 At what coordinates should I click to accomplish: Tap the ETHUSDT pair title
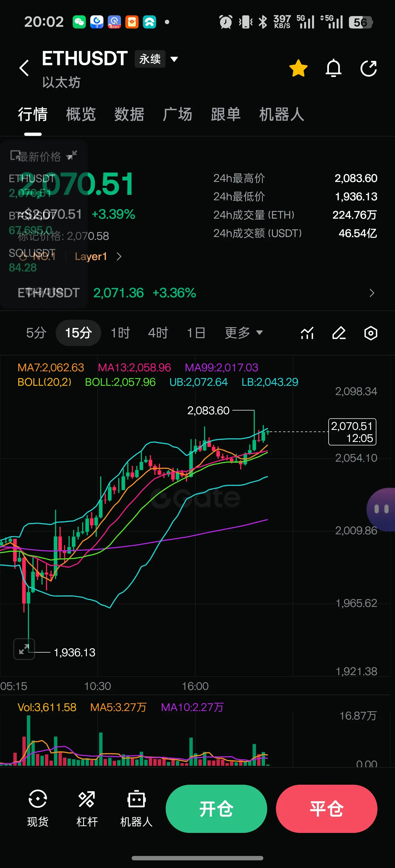85,58
